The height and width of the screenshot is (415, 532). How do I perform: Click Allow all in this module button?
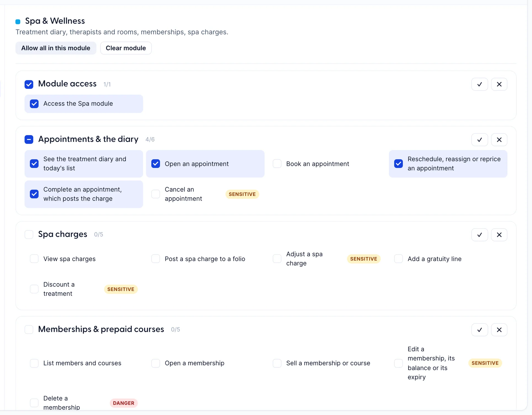pyautogui.click(x=56, y=48)
